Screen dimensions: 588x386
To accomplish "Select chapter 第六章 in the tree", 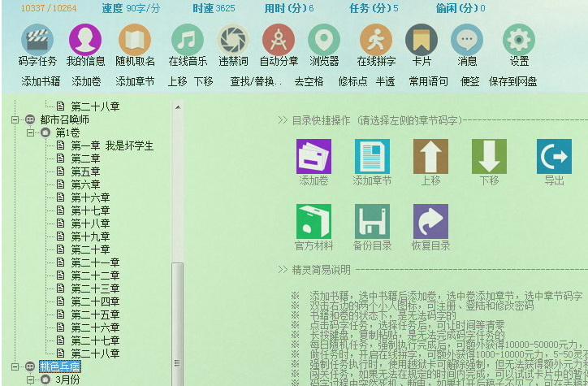I will (85, 184).
